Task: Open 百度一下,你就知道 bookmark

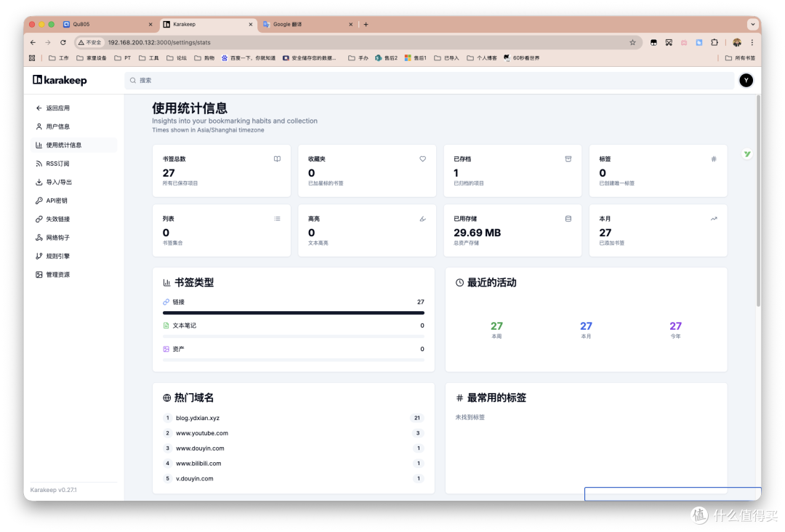Action: (x=249, y=58)
